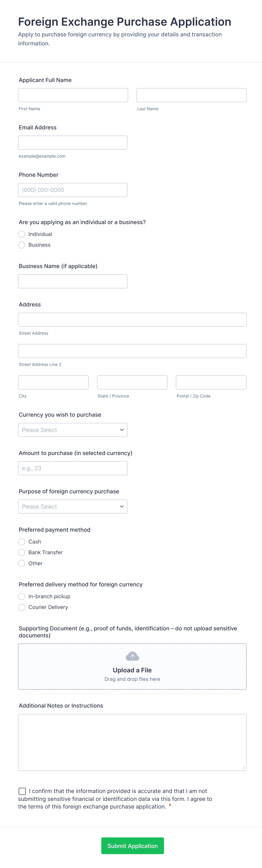Viewport: 262px width, 868px height.
Task: Choose In-branch pickup delivery option
Action: coord(22,596)
